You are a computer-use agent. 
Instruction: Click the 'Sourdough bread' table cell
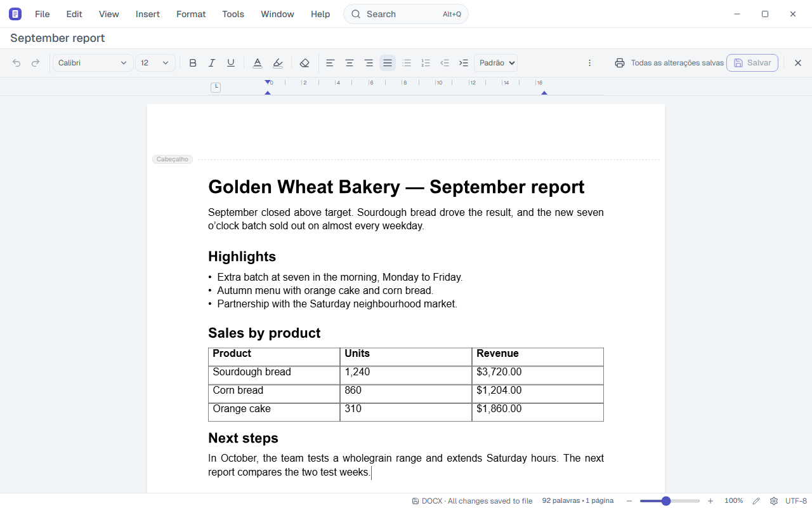(274, 375)
